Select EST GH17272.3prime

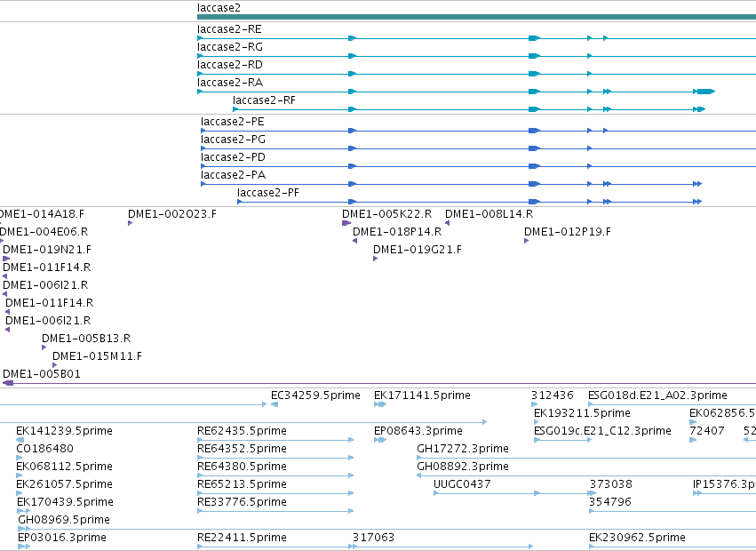(x=463, y=449)
